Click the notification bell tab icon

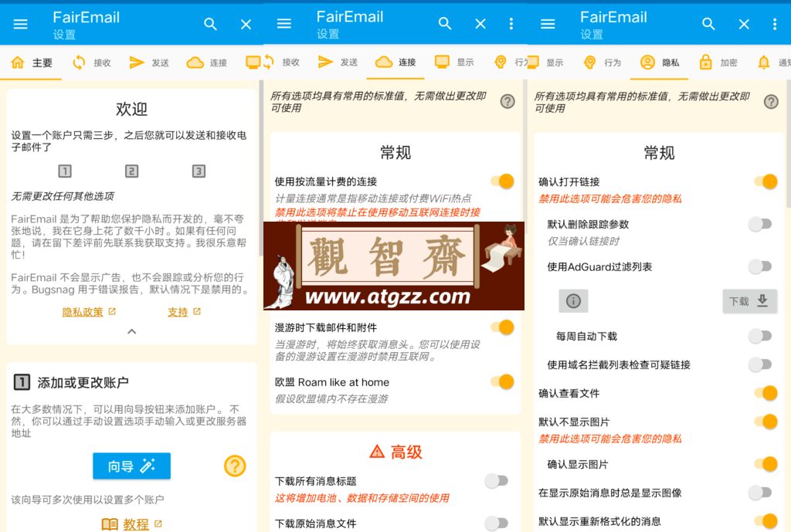tap(764, 63)
